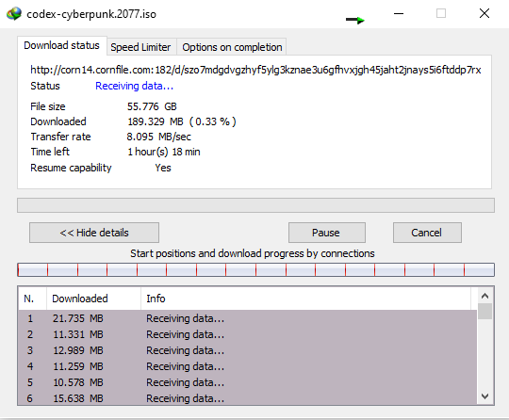509x420 pixels.
Task: Select connection row 6 with 15.638 MB
Action: pos(248,398)
